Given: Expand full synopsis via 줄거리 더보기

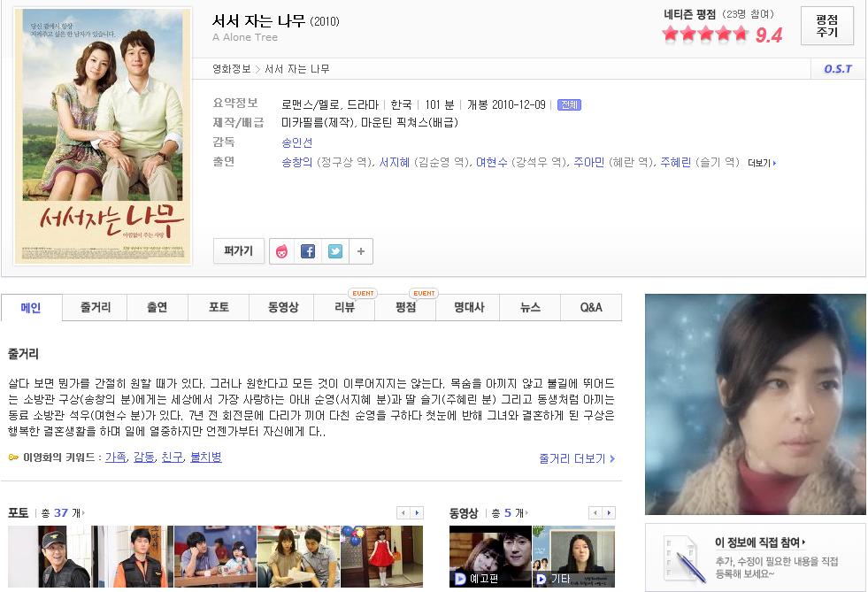Looking at the screenshot, I should tap(577, 458).
